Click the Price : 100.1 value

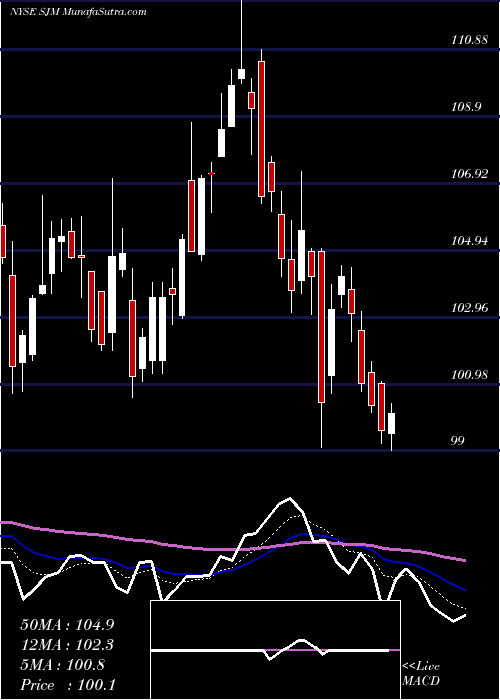coord(66,685)
